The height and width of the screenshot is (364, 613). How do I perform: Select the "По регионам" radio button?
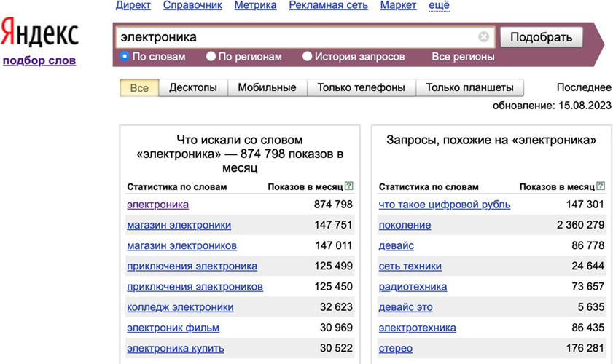click(211, 56)
